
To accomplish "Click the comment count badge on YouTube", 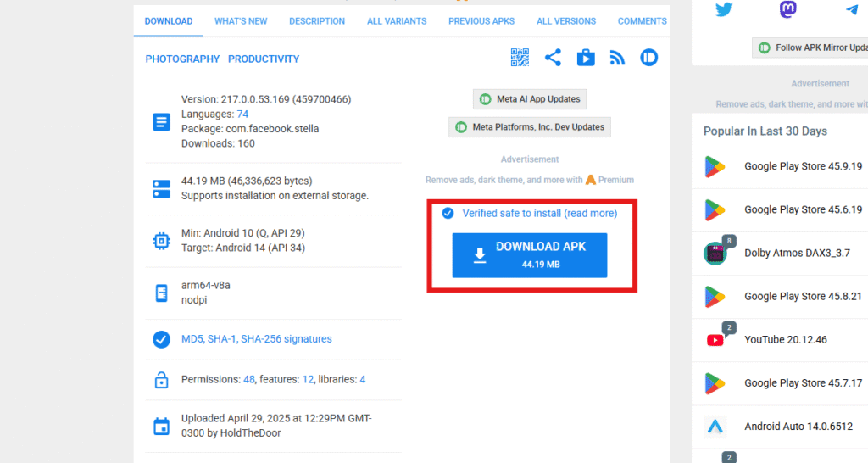I will click(729, 327).
